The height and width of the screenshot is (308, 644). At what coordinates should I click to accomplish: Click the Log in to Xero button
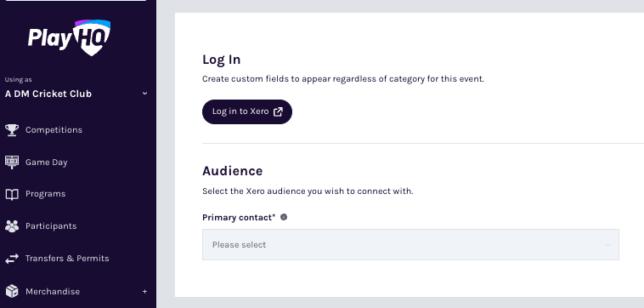(247, 111)
